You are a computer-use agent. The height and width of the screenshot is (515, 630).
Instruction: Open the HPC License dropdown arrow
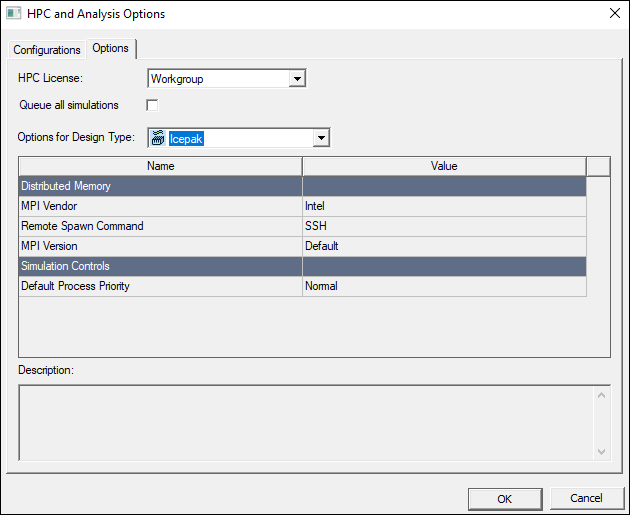pyautogui.click(x=297, y=79)
